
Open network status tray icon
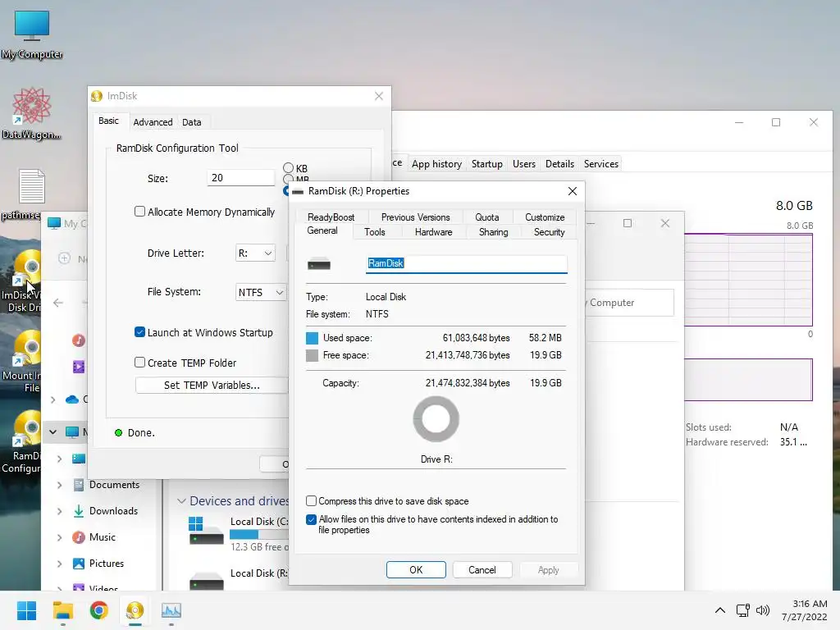(742, 610)
